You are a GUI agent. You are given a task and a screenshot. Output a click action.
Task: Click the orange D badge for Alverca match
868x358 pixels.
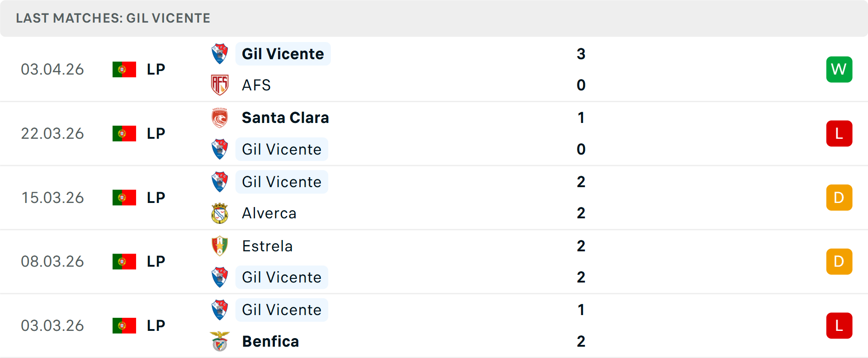tap(839, 198)
